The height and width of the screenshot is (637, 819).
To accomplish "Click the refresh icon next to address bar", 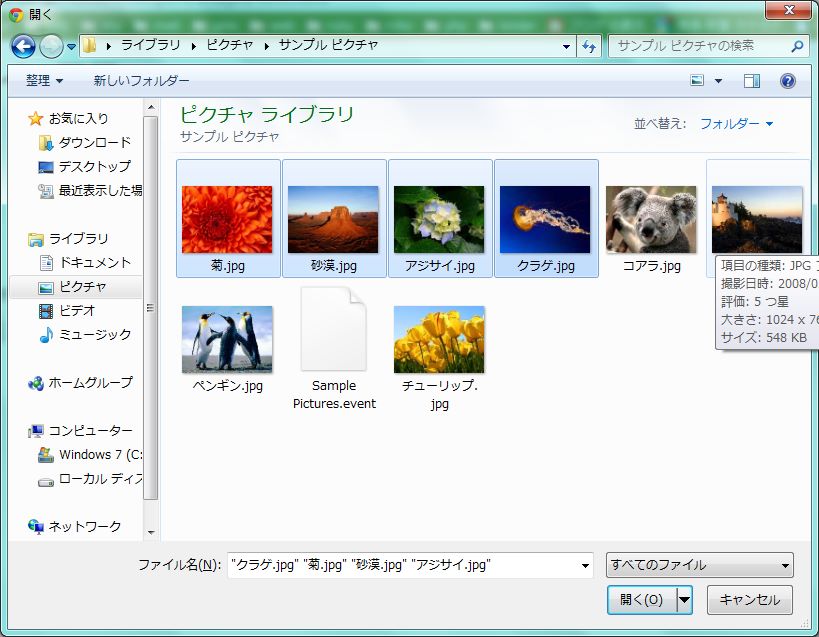I will point(589,46).
